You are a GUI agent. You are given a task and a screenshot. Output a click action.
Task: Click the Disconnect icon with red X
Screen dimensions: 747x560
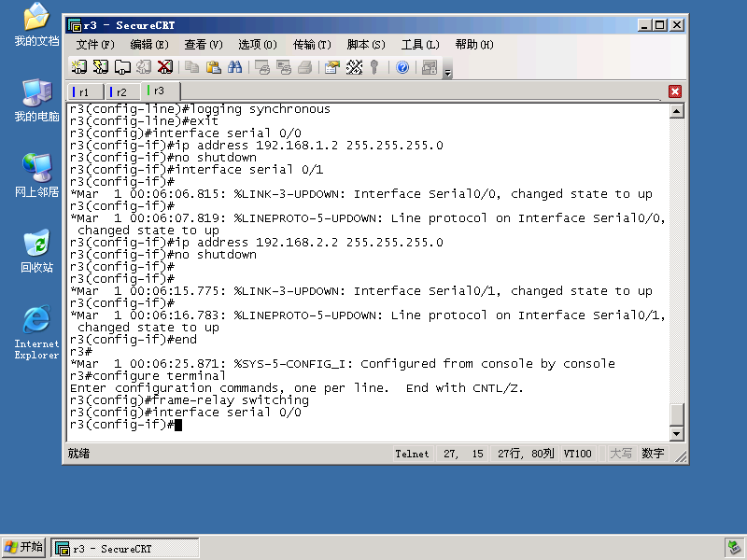point(165,67)
